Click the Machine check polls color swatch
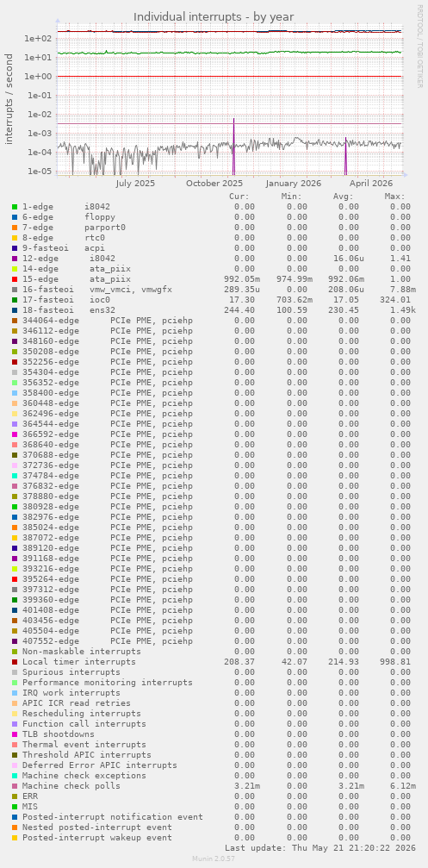Viewport: 428px width, 868px height. click(x=15, y=785)
